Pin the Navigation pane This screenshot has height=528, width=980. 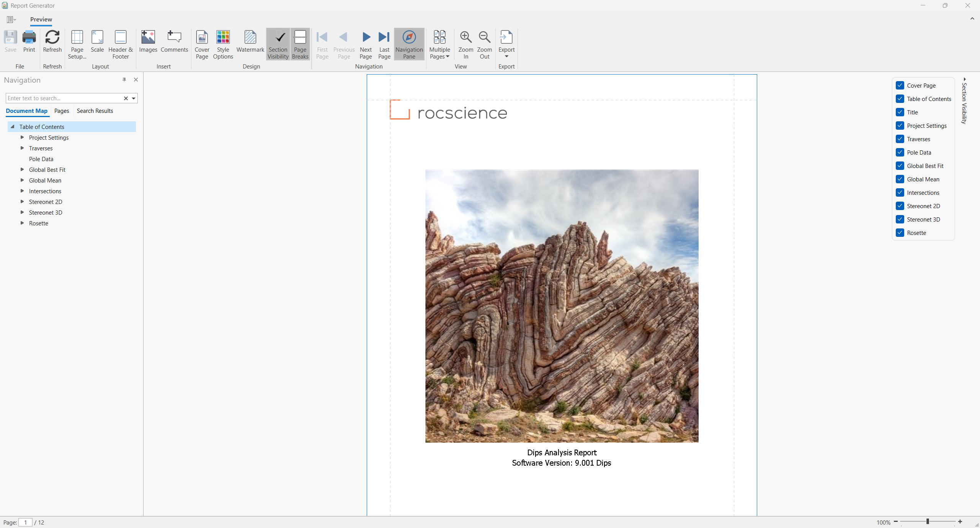click(x=124, y=80)
